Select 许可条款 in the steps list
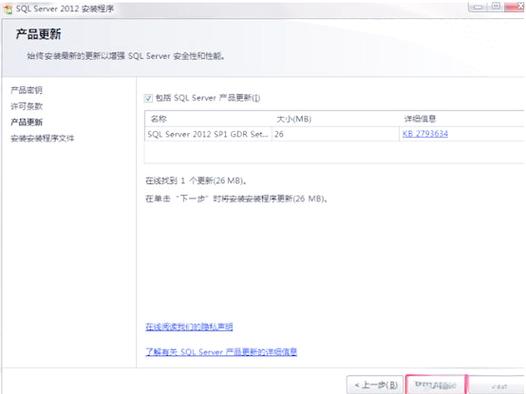 click(x=27, y=106)
